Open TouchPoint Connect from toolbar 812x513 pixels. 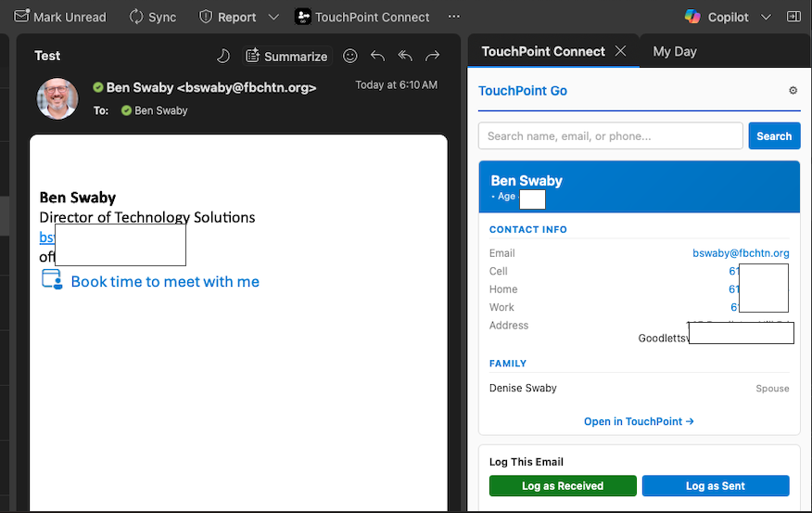[x=362, y=17]
